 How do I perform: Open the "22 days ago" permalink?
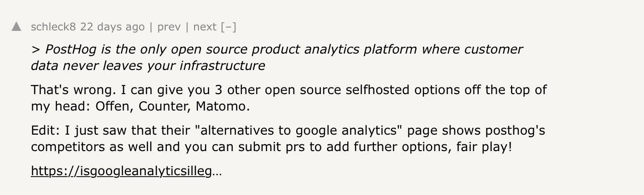(112, 27)
